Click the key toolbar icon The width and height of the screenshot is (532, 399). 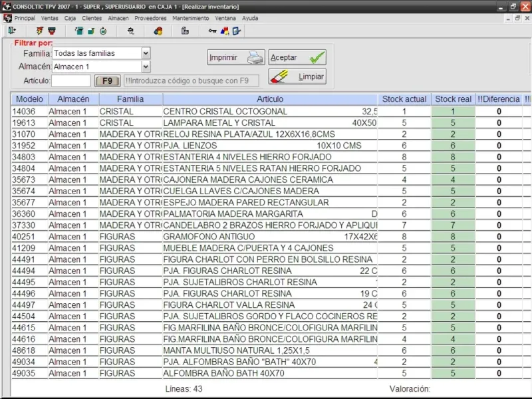pyautogui.click(x=212, y=31)
